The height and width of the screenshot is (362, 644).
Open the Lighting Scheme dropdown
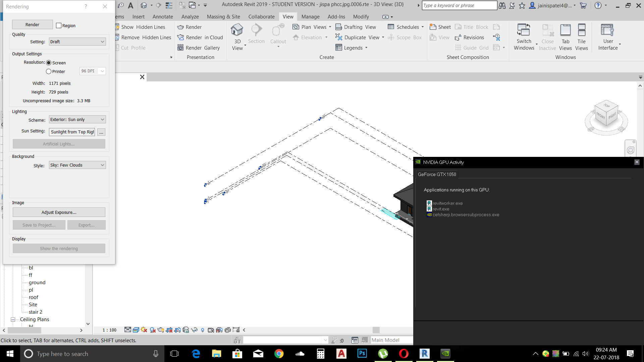pyautogui.click(x=77, y=119)
